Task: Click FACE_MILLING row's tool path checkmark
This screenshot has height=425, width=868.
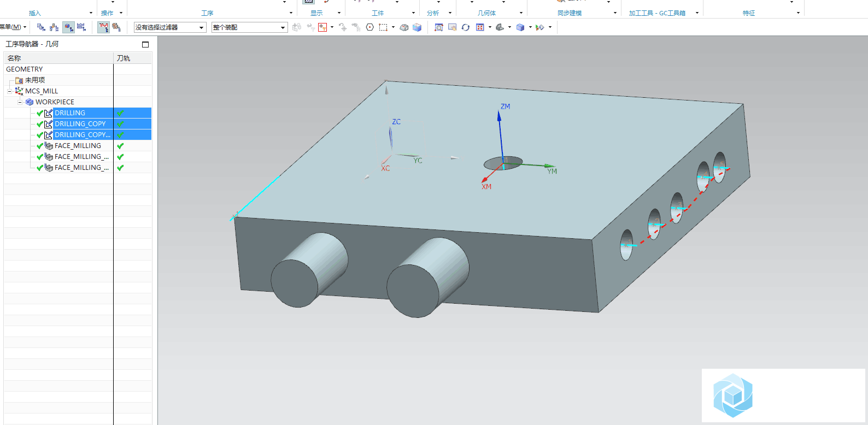Action: click(120, 146)
